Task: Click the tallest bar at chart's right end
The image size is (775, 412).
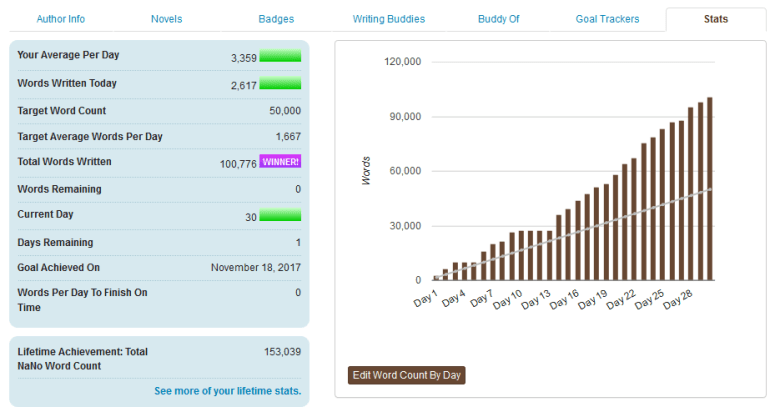Action: 709,188
